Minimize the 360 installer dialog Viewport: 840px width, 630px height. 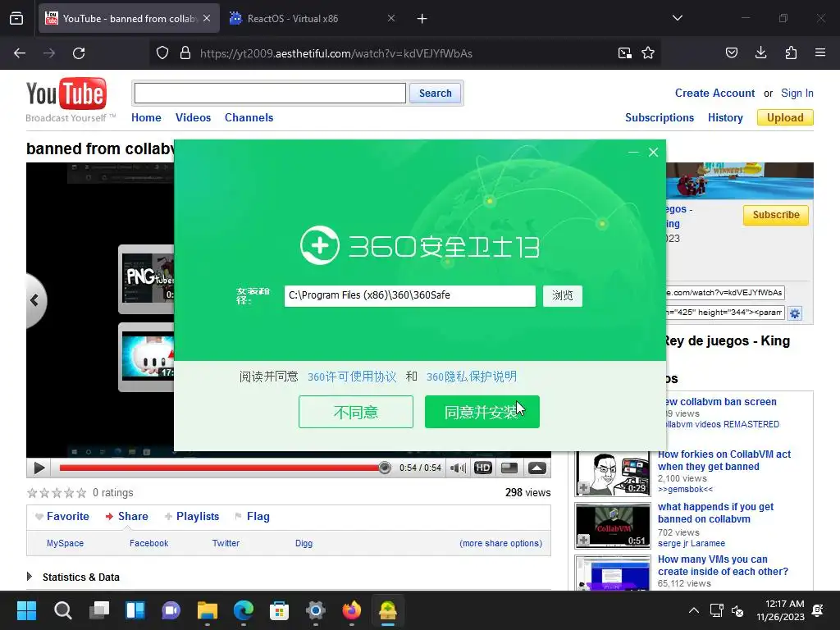pyautogui.click(x=633, y=152)
